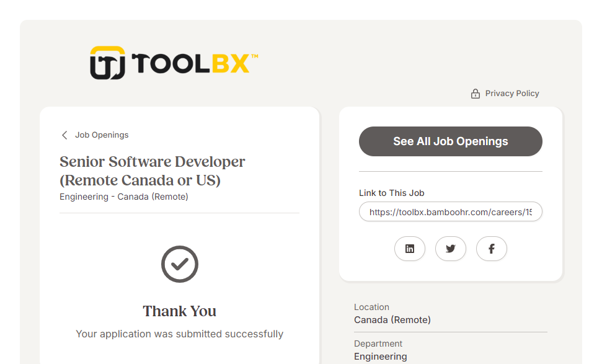Click the Department field label

(x=378, y=344)
